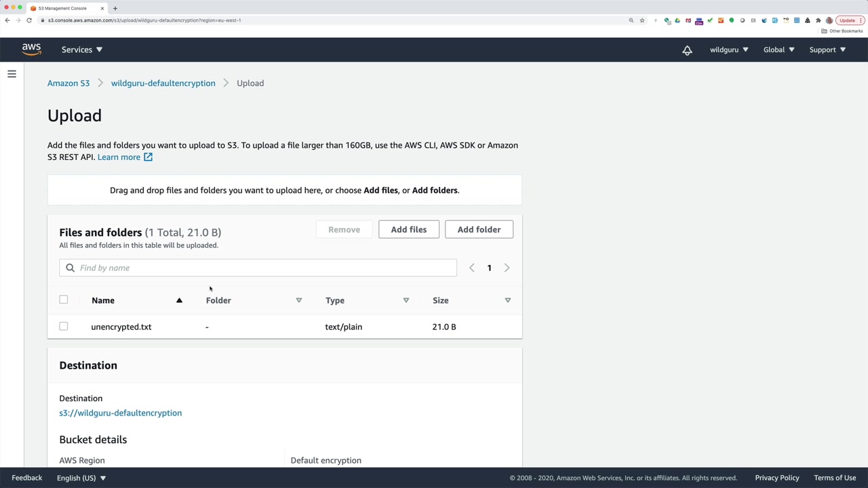Screen dimensions: 868x488
Task: Click the browser back arrow
Action: [x=7, y=20]
